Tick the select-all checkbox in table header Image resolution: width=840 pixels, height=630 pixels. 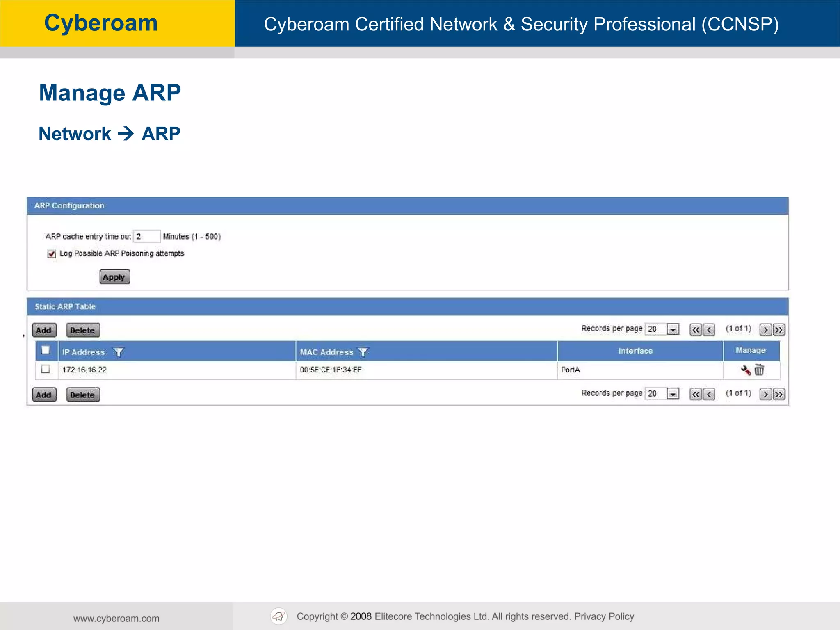[46, 350]
